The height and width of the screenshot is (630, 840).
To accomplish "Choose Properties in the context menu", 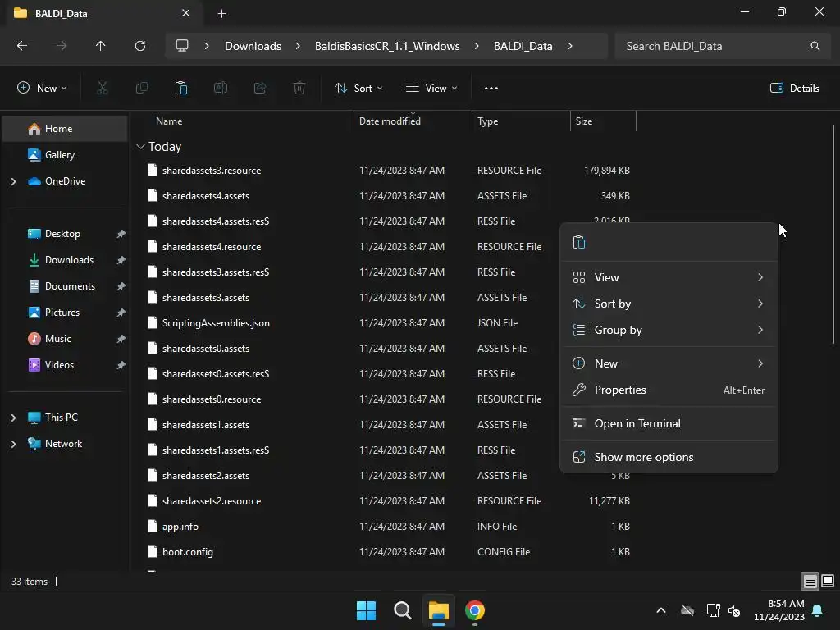I will pos(669,390).
